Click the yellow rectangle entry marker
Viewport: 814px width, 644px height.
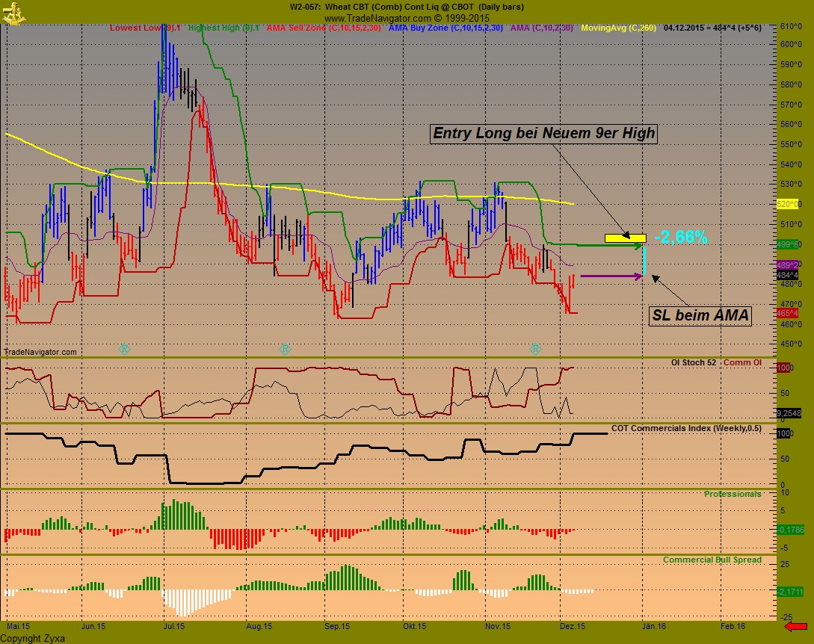coord(626,238)
